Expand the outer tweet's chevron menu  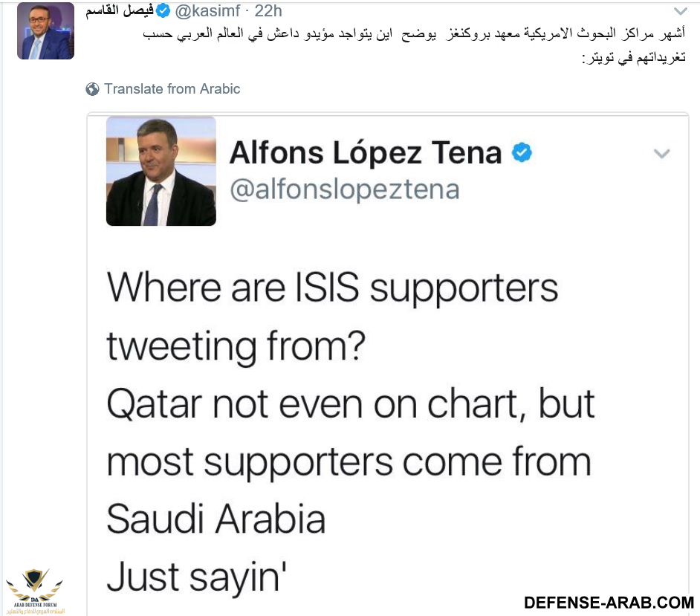coord(681,12)
